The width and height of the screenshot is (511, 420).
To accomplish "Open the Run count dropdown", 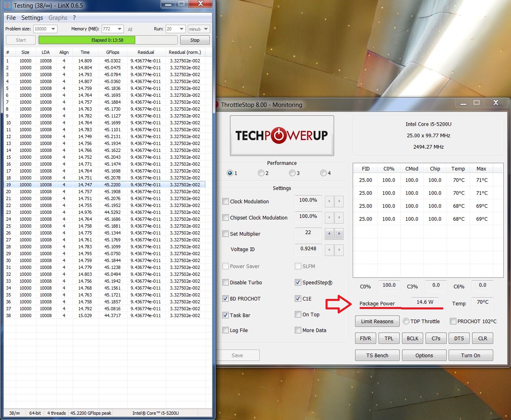I will [x=175, y=29].
